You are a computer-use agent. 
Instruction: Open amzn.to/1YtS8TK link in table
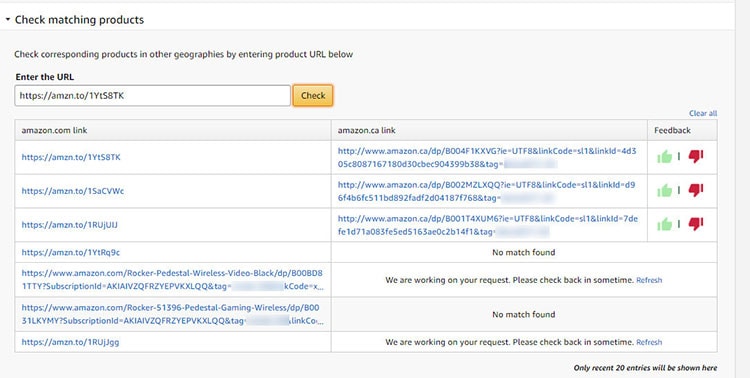pyautogui.click(x=71, y=157)
